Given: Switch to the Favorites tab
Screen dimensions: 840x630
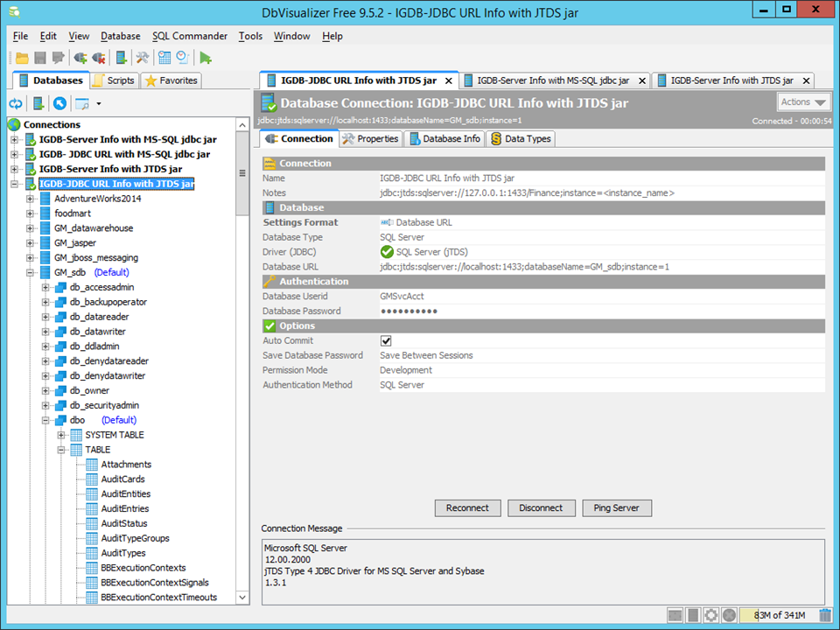Looking at the screenshot, I should (x=171, y=80).
